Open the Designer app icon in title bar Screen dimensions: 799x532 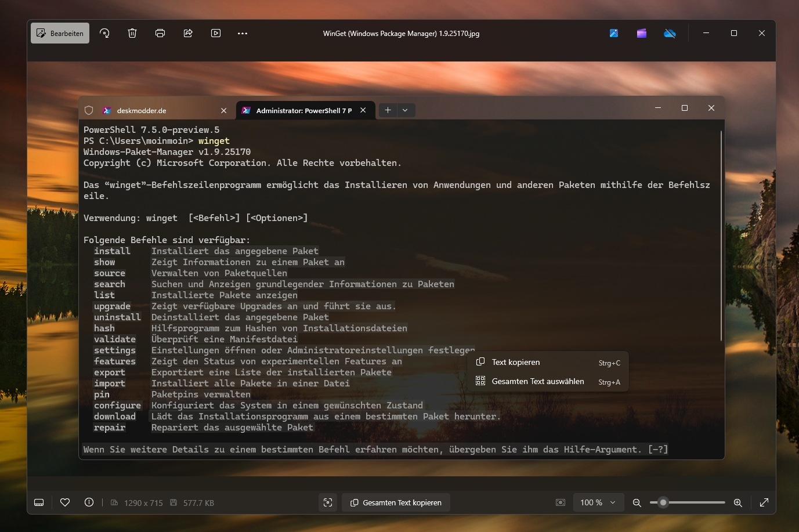(x=614, y=33)
